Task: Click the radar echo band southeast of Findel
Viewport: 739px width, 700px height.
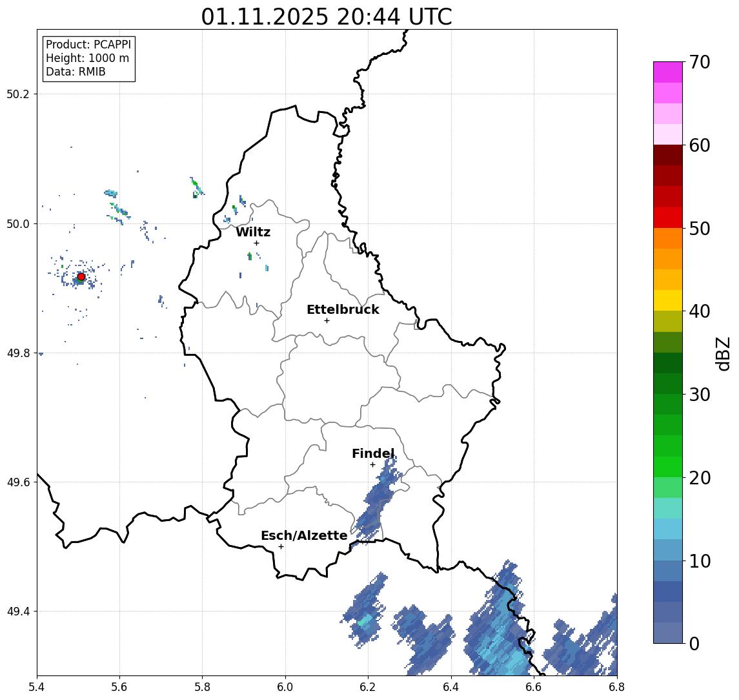Action: tap(377, 500)
